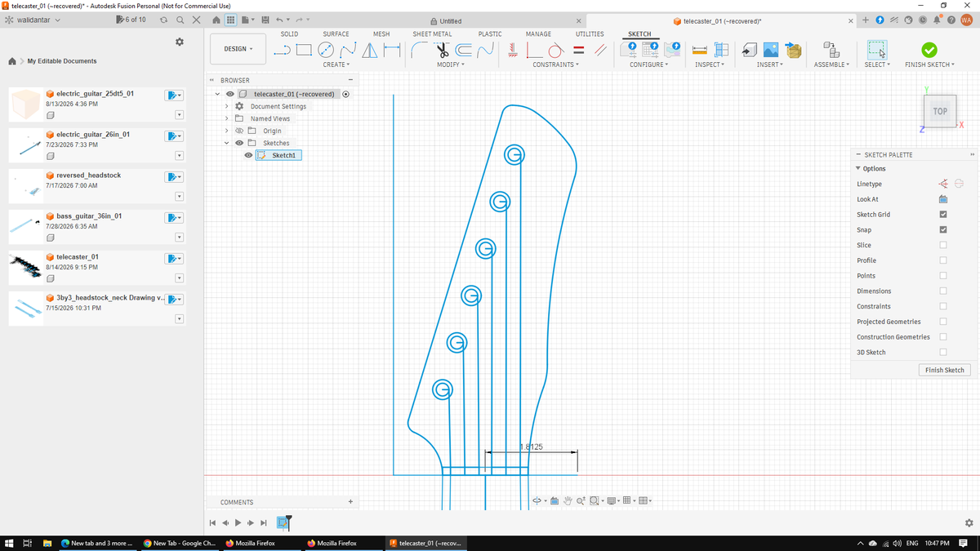Toggle the Sketch Grid checkbox
This screenshot has height=551, width=980.
tap(943, 215)
